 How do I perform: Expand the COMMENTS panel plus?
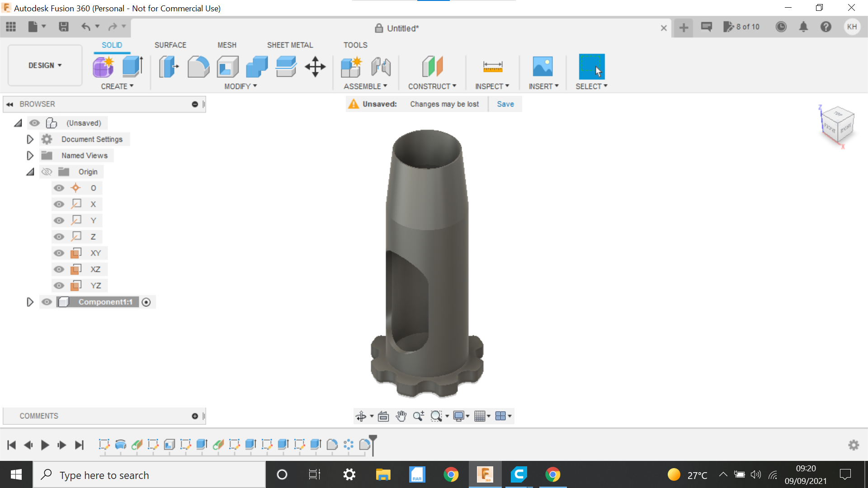[x=195, y=416]
